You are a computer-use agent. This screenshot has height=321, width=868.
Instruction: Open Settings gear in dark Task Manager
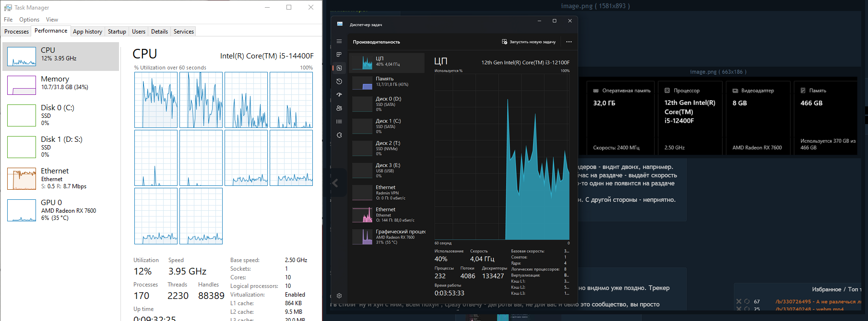coord(339,296)
